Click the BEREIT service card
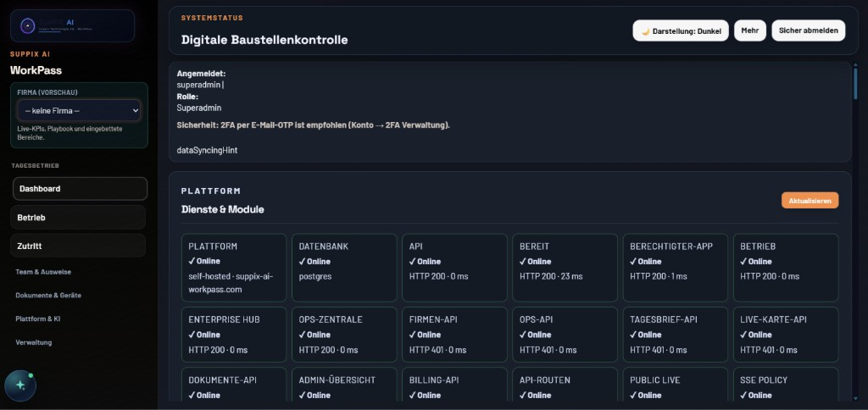Viewport: 868px width, 410px height. point(565,268)
